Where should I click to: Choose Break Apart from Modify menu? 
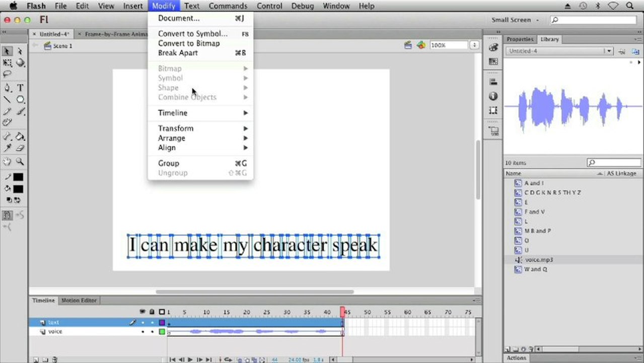(200, 53)
